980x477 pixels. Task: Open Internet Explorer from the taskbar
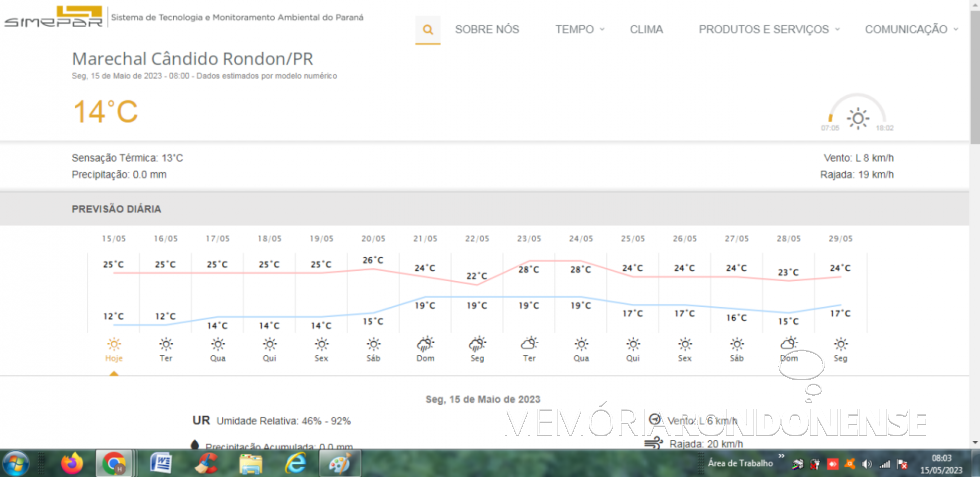[x=296, y=464]
